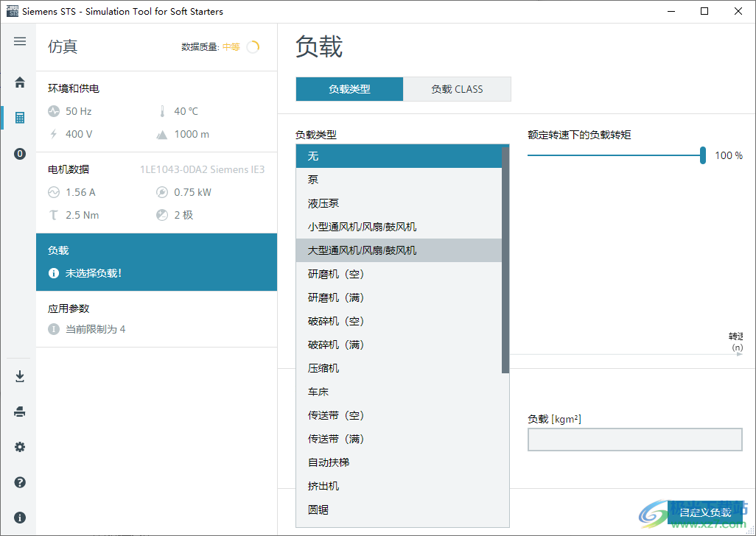Open the 负载 section in sidebar
756x536 pixels.
pos(157,262)
